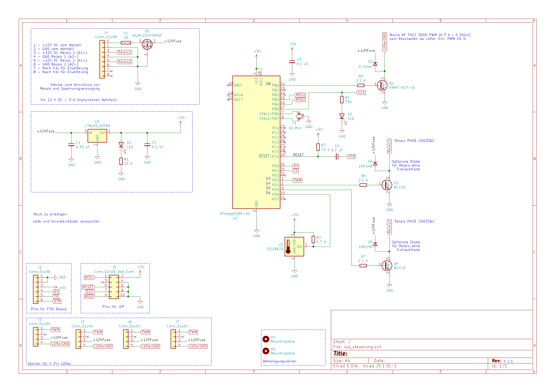Select the H2 MountingHole symbol
This screenshot has height=392, width=555.
[x=266, y=351]
